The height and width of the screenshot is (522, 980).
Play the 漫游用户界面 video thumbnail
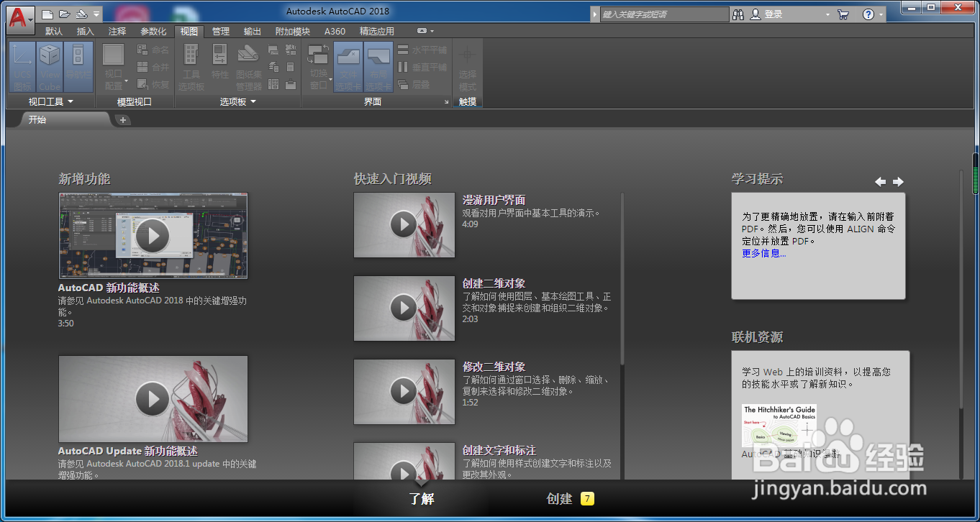[x=404, y=225]
